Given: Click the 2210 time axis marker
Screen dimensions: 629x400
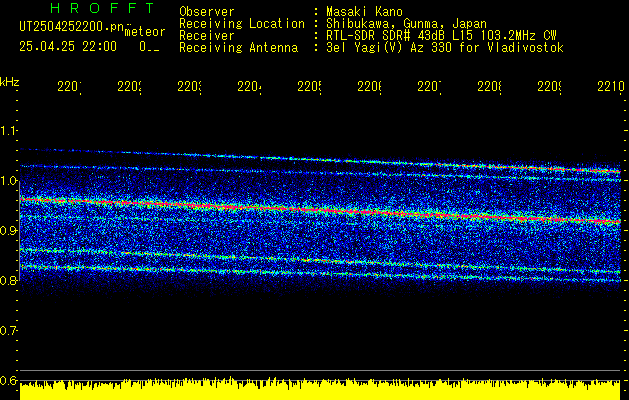Looking at the screenshot, I should pyautogui.click(x=611, y=86).
